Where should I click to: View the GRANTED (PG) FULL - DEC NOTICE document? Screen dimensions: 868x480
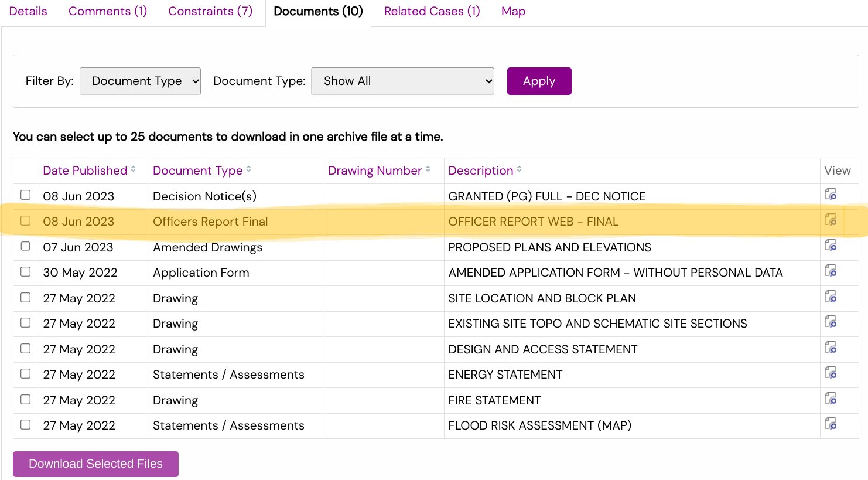(x=831, y=194)
